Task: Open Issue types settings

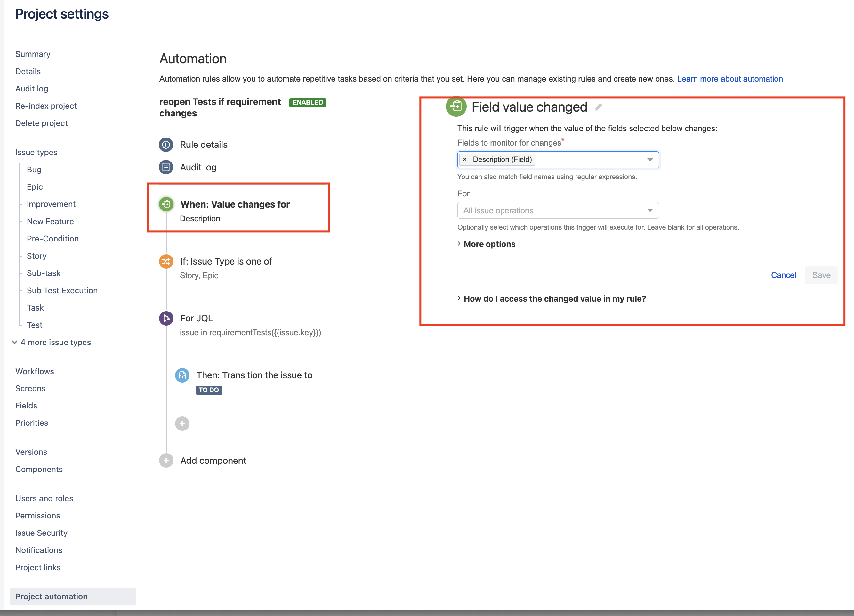Action: 36,152
